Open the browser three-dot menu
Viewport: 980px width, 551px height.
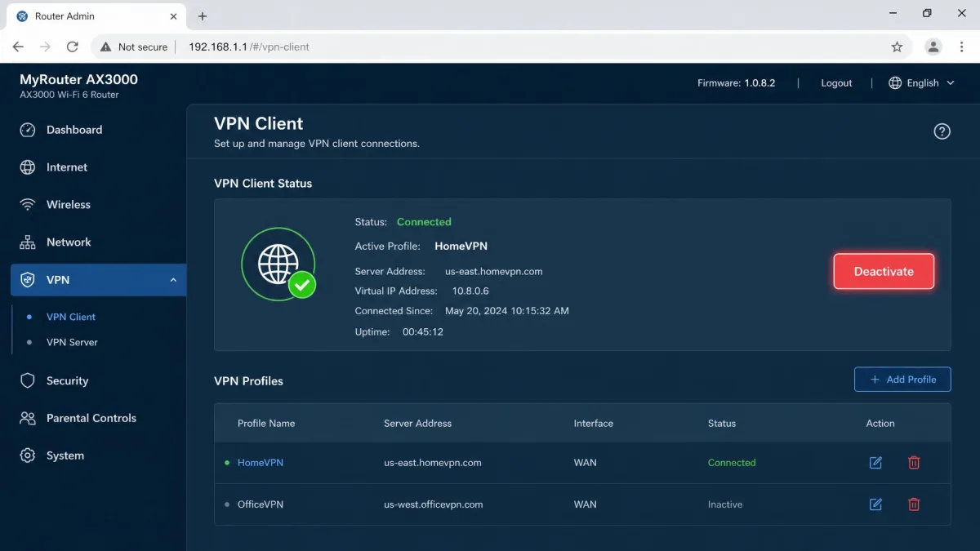[962, 47]
